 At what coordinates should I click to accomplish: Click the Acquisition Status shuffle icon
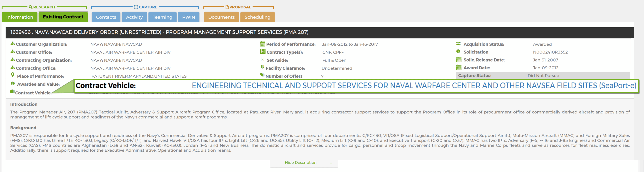tap(458, 44)
